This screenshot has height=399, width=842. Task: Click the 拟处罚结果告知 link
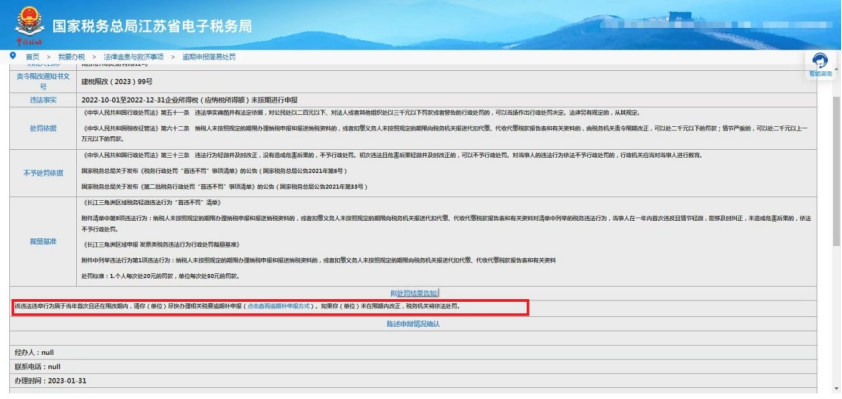(413, 293)
